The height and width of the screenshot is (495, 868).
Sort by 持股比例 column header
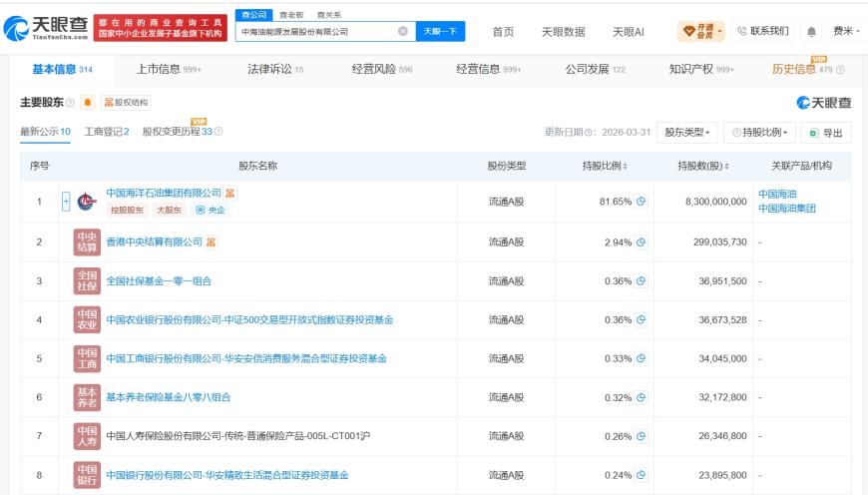pyautogui.click(x=605, y=166)
